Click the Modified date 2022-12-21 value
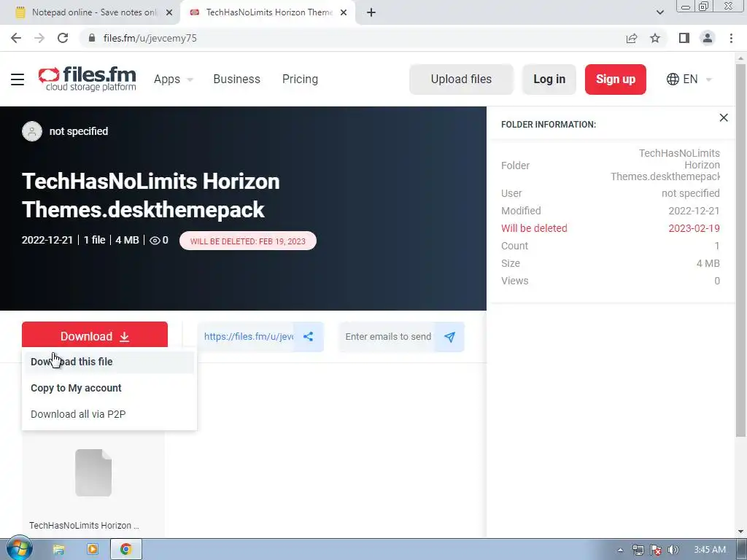Screen dimensions: 747x560 pyautogui.click(x=694, y=211)
